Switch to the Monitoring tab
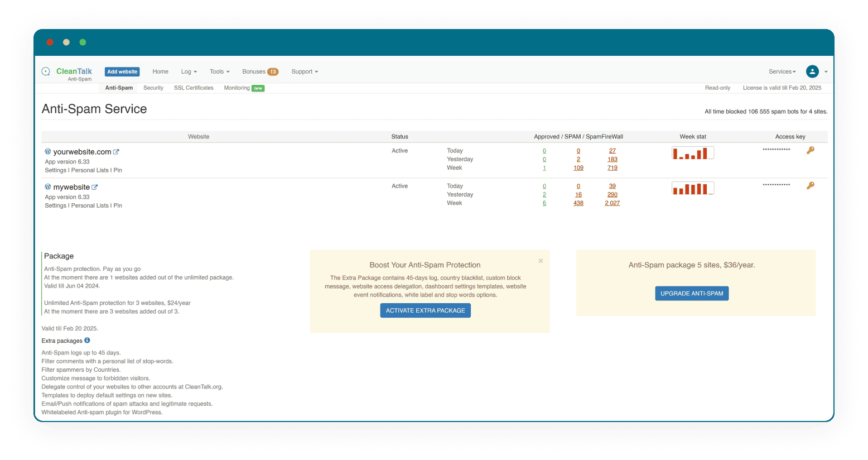Image resolution: width=868 pixels, height=460 pixels. pos(237,88)
